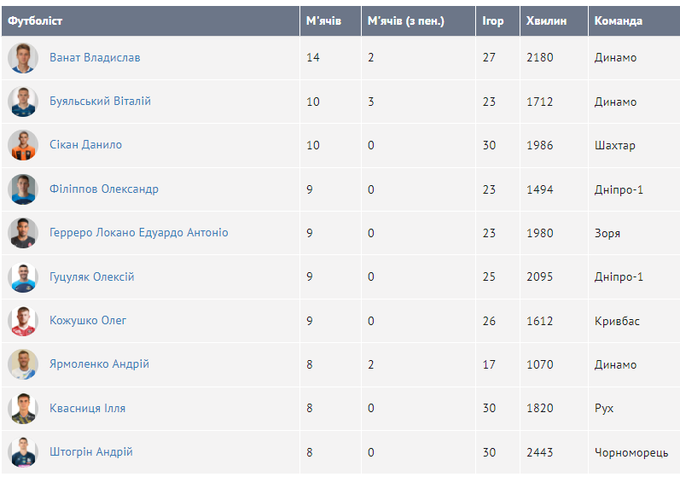Click Ванат Владислав's player avatar

[x=23, y=58]
